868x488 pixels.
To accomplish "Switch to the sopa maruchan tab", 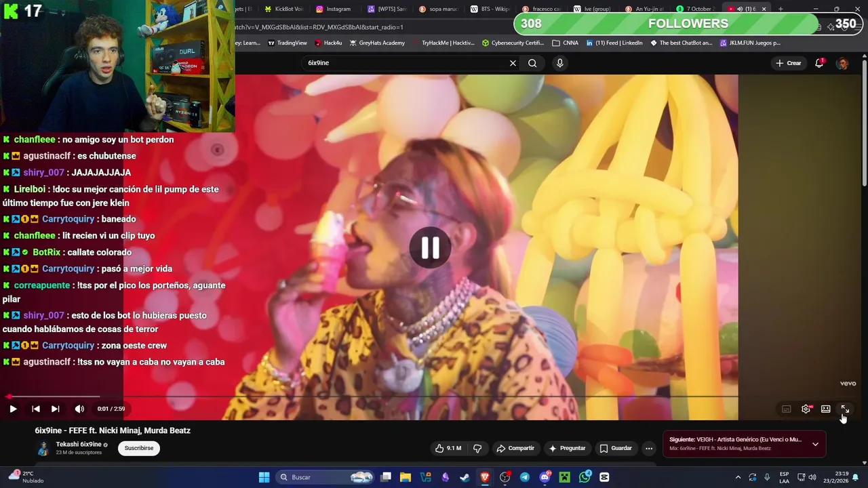I will click(x=438, y=9).
